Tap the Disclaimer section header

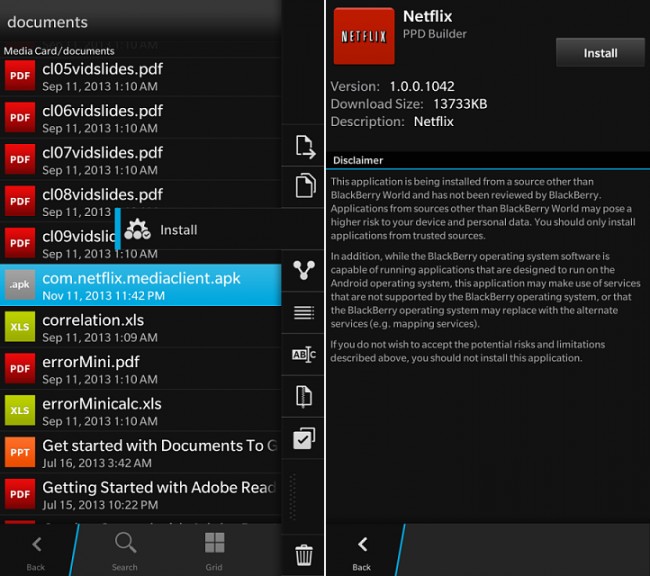click(358, 160)
